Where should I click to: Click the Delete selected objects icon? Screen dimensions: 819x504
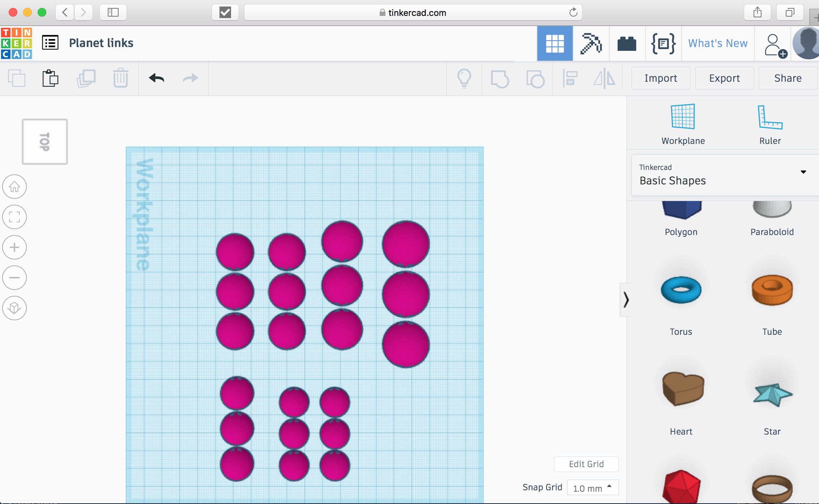tap(120, 77)
